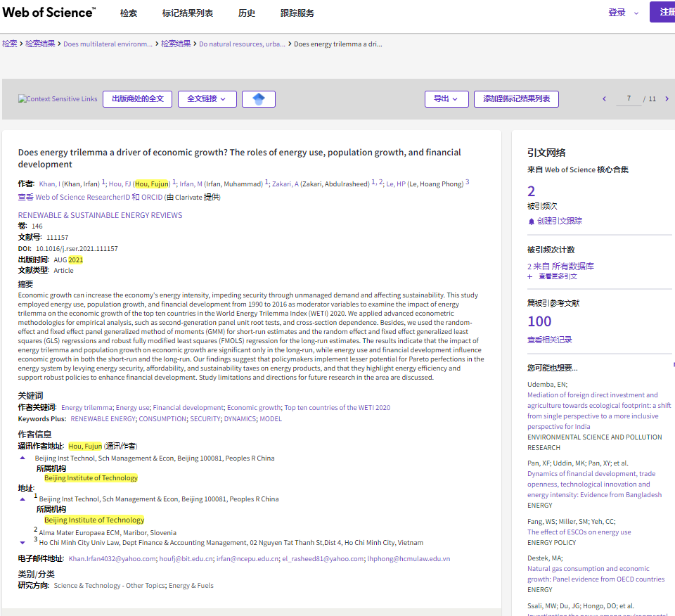Open the Renewable & Sustainable Energy Reviews journal link

100,215
